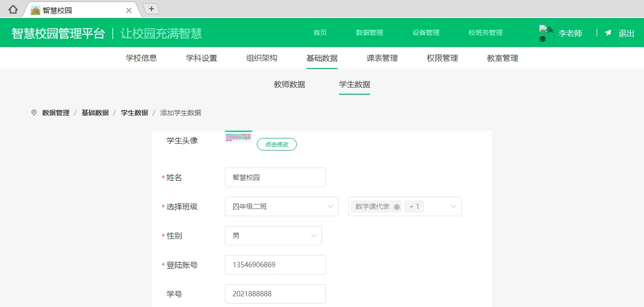644x307 pixels.
Task: Select the 基础数据 tab
Action: tap(322, 58)
